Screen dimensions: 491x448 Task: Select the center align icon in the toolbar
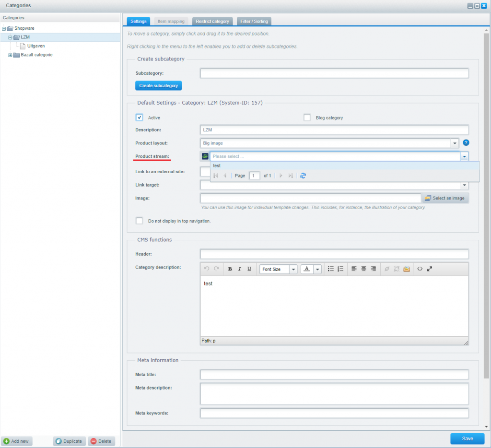coord(364,269)
